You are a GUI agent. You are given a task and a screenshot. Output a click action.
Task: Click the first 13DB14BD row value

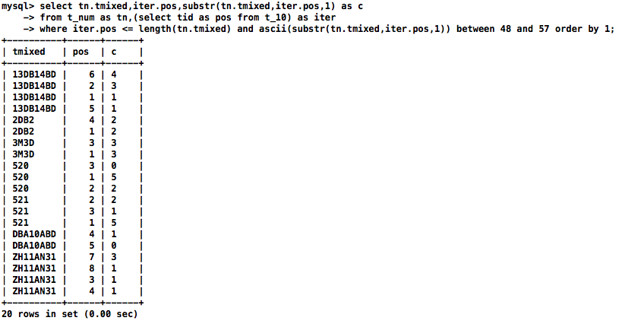point(34,75)
